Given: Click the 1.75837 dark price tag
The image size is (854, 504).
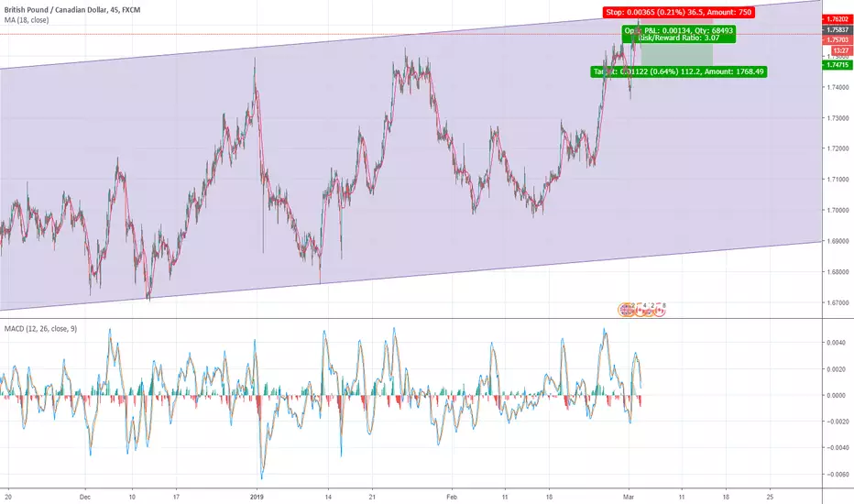Looking at the screenshot, I should tap(838, 30).
